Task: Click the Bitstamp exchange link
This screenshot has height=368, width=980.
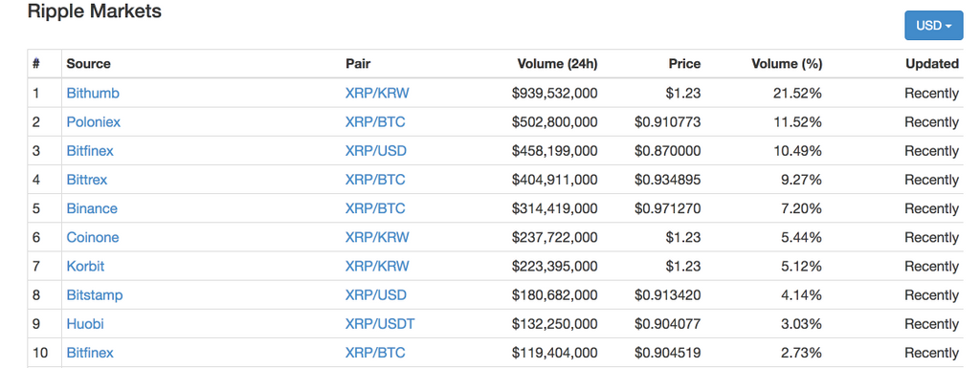Action: [x=95, y=295]
